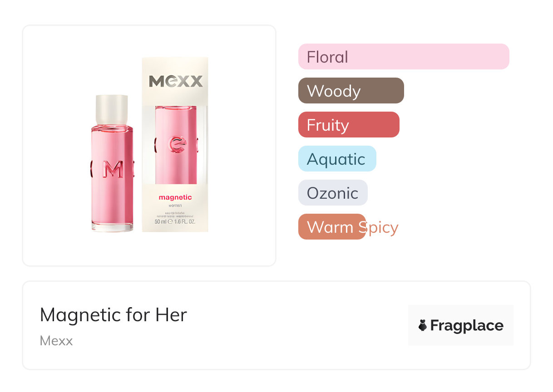Select the Aquatic accord bar
Image resolution: width=553 pixels, height=392 pixels.
click(x=337, y=159)
